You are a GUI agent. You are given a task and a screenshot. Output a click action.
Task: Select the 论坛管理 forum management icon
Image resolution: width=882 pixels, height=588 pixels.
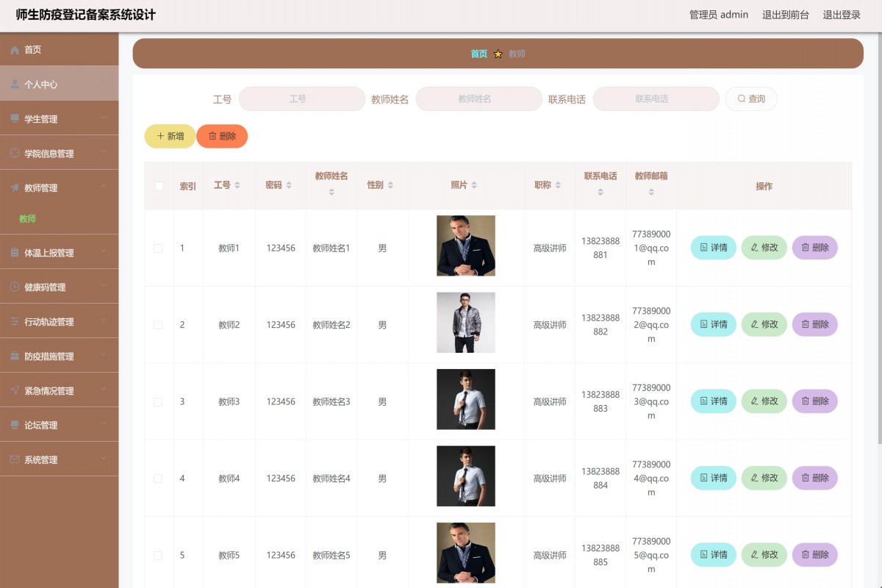pos(13,425)
